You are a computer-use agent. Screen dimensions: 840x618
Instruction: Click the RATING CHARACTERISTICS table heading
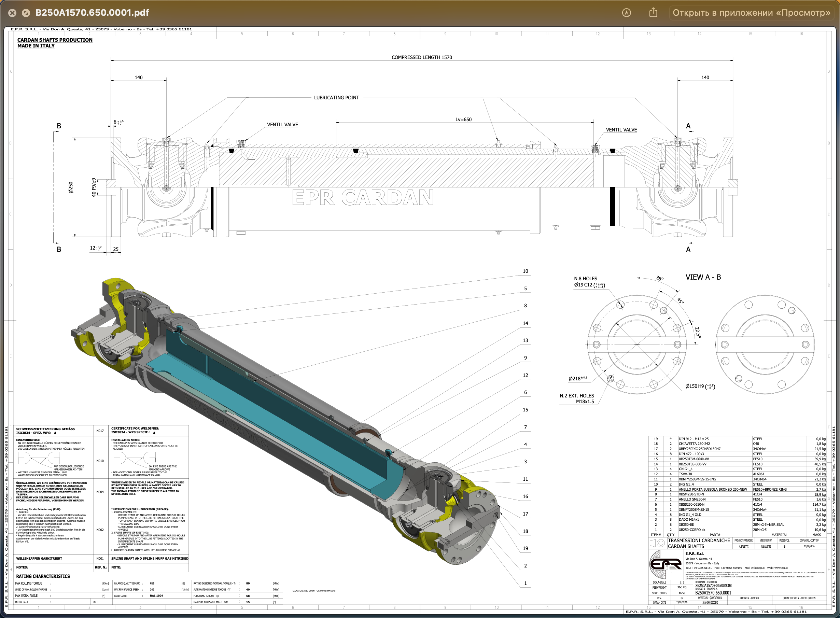[42, 576]
